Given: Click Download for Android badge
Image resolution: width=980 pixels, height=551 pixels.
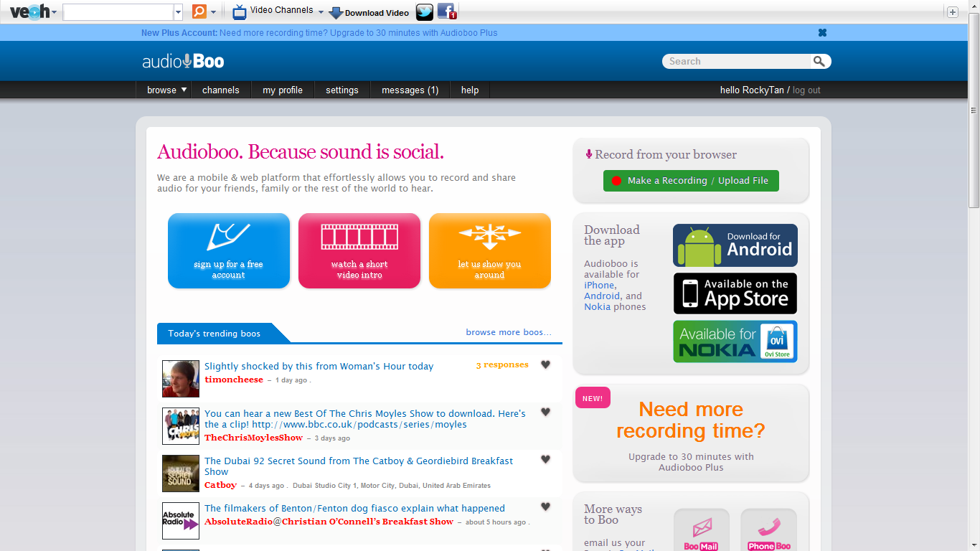Looking at the screenshot, I should [735, 245].
